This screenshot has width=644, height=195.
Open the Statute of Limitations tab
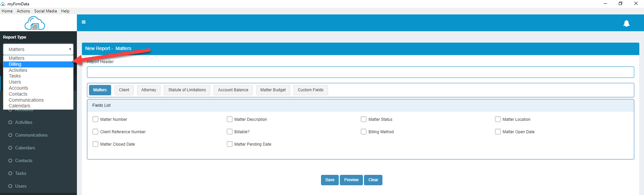click(x=187, y=90)
